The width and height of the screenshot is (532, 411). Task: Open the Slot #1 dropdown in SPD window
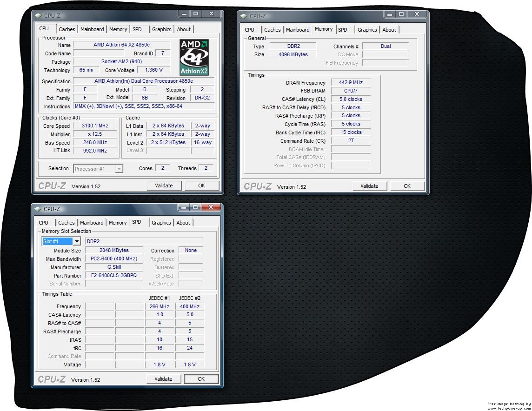point(77,241)
